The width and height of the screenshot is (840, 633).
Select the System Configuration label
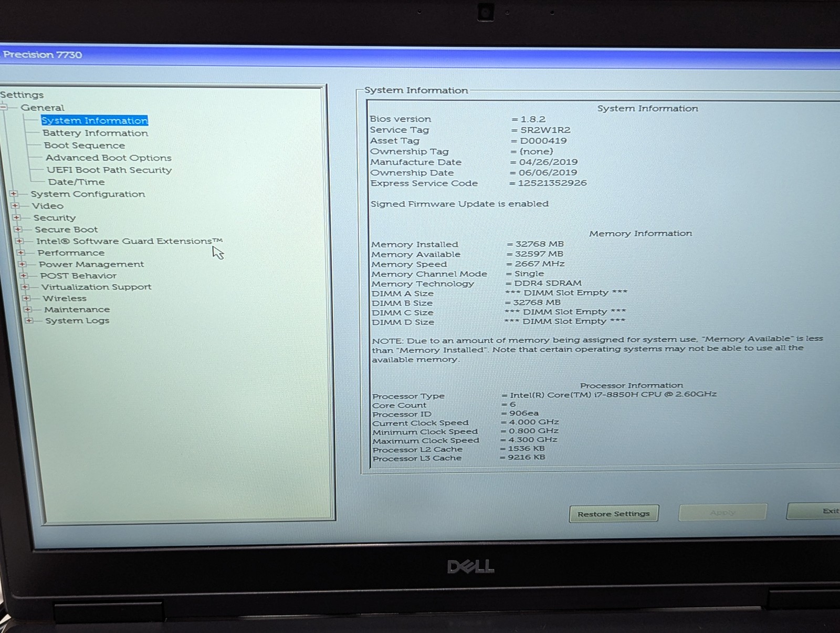click(88, 194)
